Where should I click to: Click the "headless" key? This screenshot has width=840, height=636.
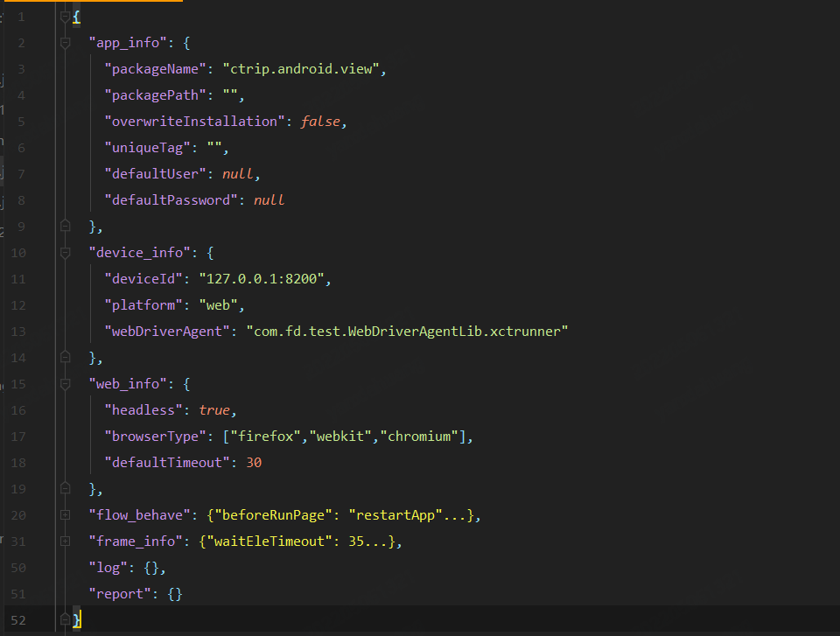[x=143, y=410]
